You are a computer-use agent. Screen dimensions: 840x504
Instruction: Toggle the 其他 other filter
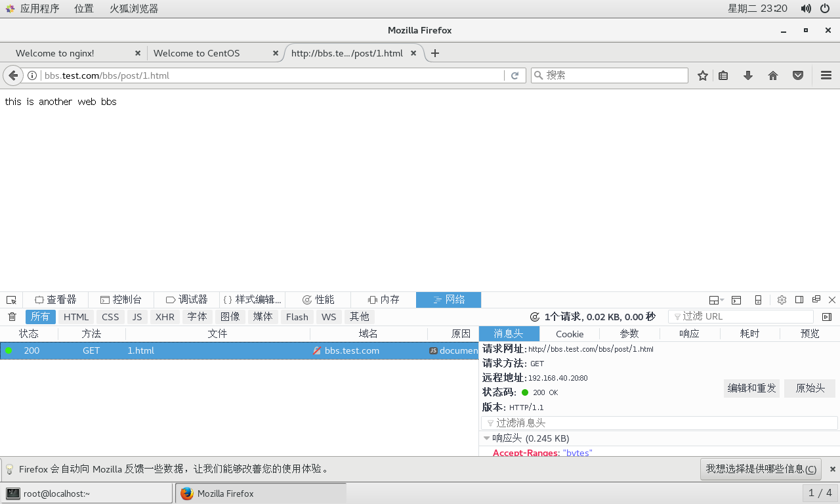(x=359, y=317)
